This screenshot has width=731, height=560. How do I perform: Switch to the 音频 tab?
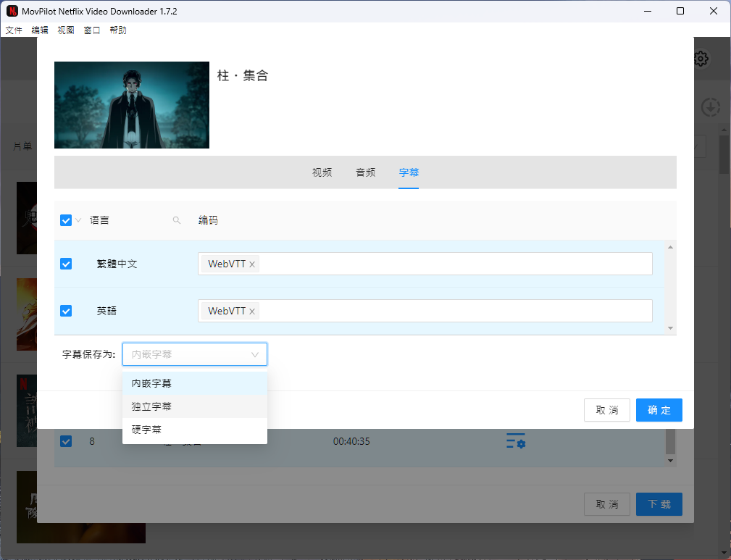point(365,172)
